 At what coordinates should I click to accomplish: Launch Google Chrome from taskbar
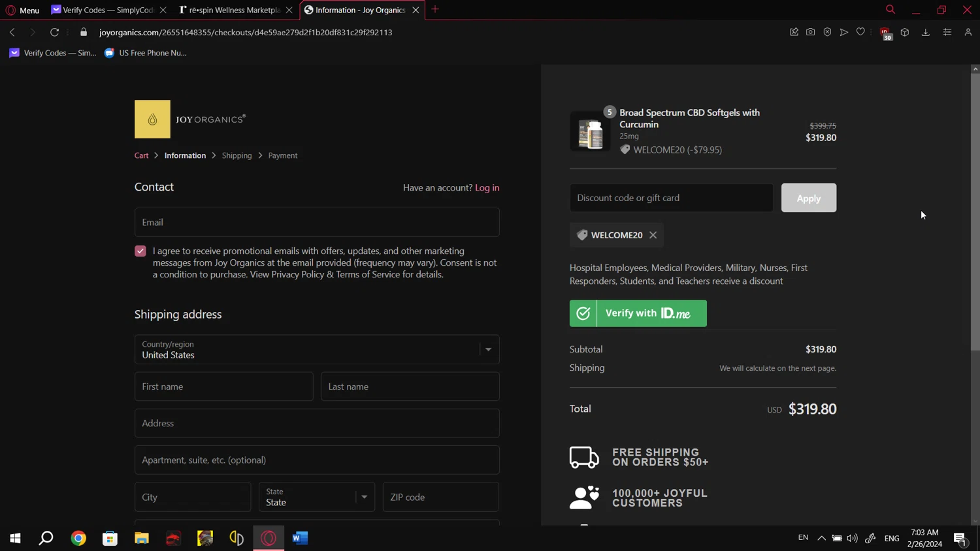coord(78,538)
